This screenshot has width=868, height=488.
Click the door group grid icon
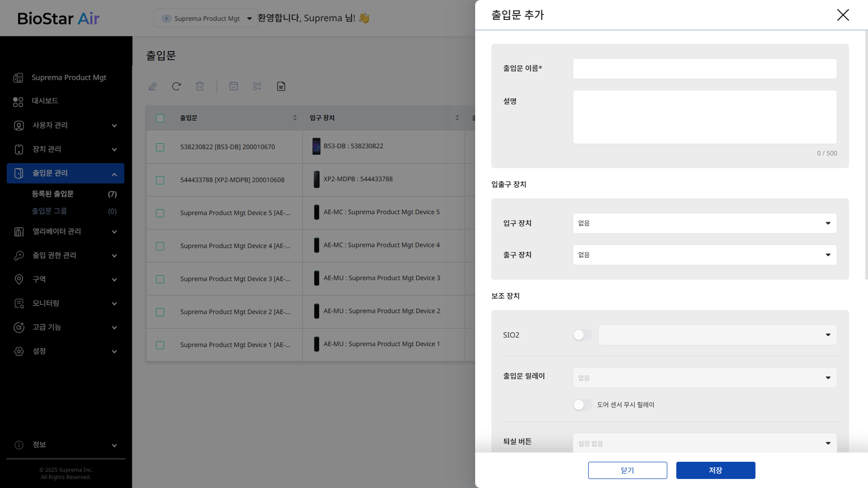[x=257, y=86]
